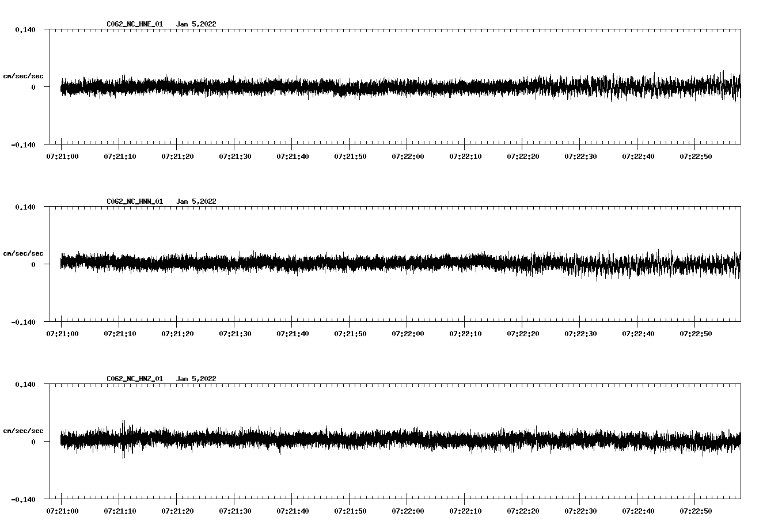
Task: Click the cm/sec/sec unit label on HNZ plot
Action: 23,431
